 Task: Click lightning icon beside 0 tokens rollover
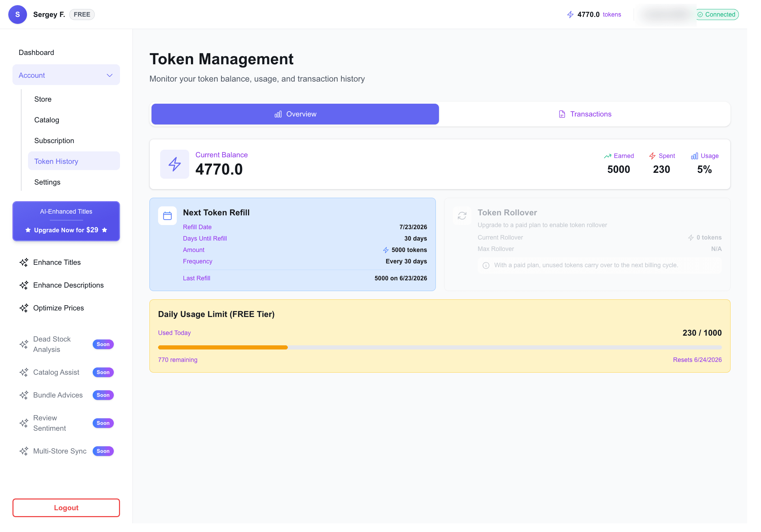[691, 237]
